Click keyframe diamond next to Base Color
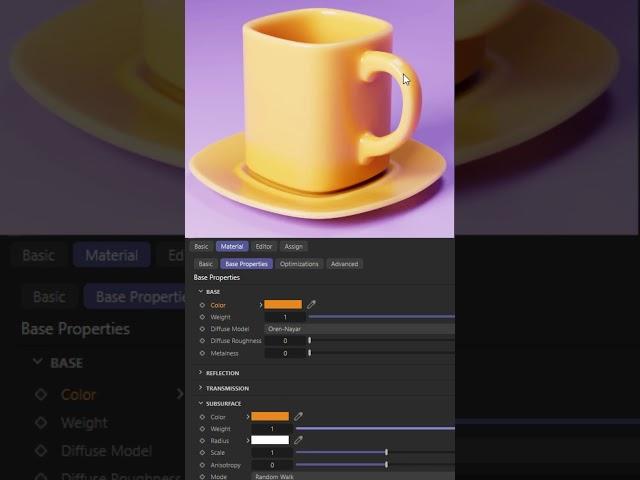 202,305
